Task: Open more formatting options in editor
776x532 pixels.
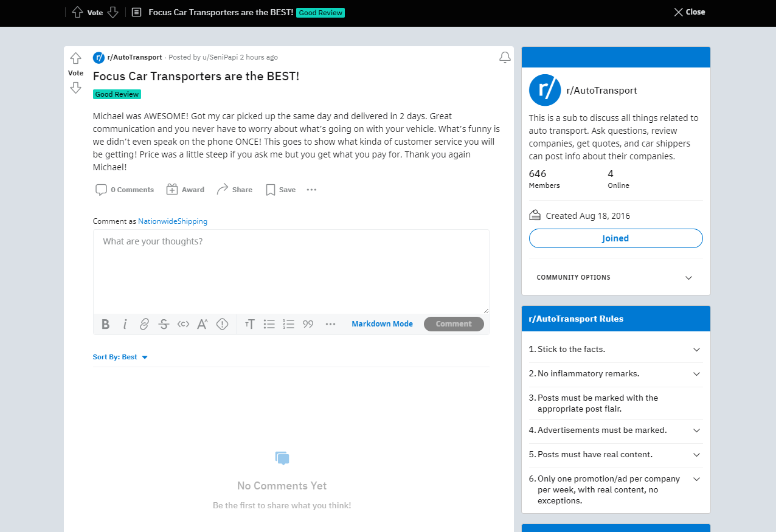Action: point(331,324)
